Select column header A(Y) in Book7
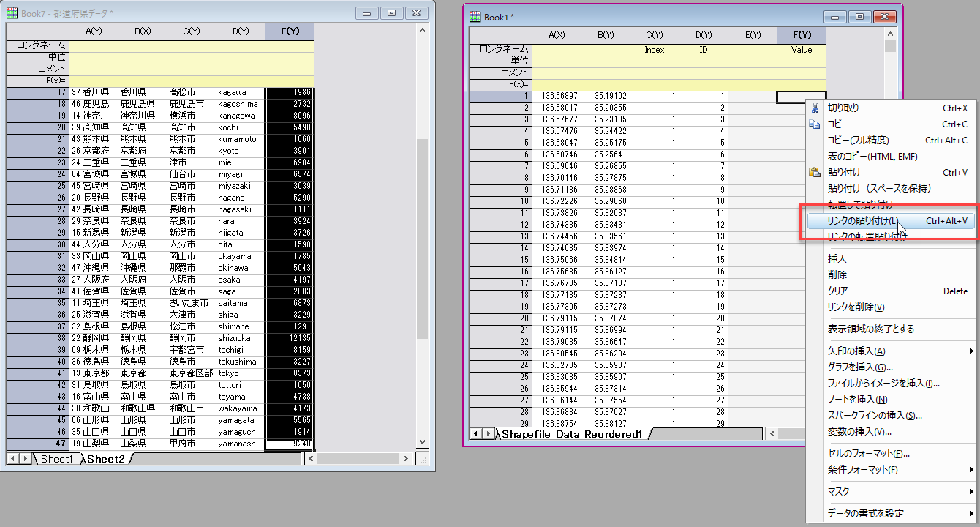The height and width of the screenshot is (527, 980). tap(94, 31)
